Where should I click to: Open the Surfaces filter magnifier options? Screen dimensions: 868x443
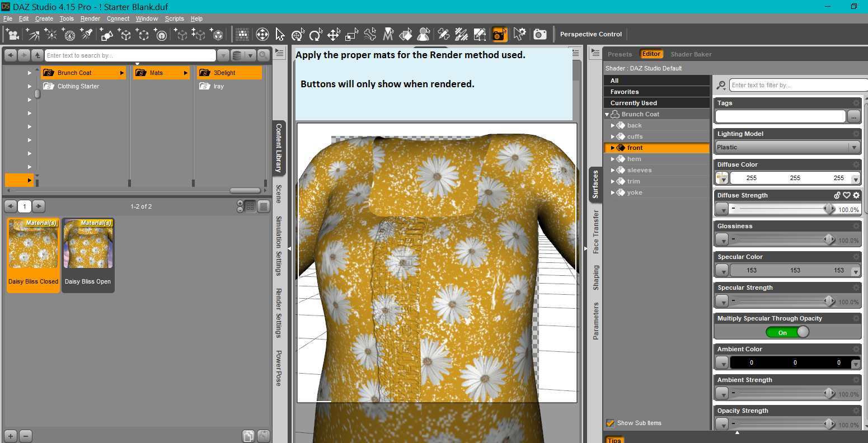click(x=721, y=85)
